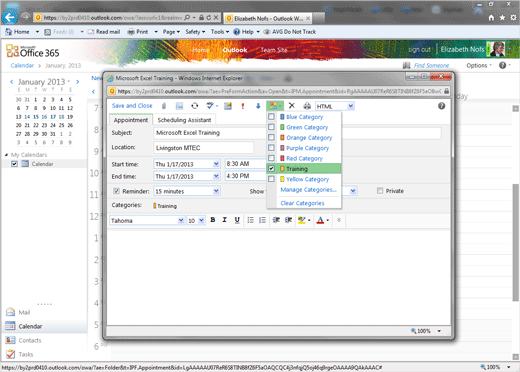Image resolution: width=520 pixels, height=372 pixels.
Task: Apply bulleted list formatting
Action: pos(250,220)
